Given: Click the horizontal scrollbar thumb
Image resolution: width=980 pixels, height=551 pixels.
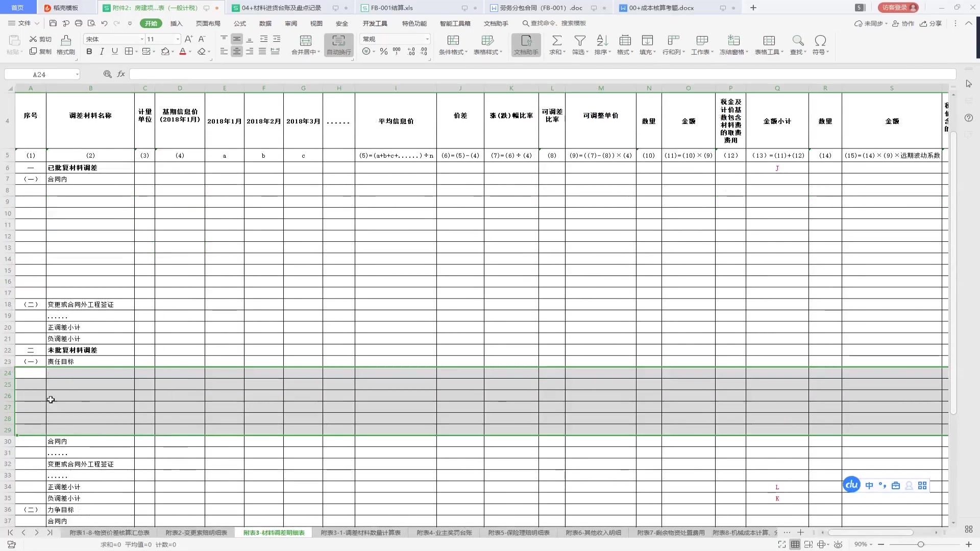Looking at the screenshot, I should (x=870, y=533).
